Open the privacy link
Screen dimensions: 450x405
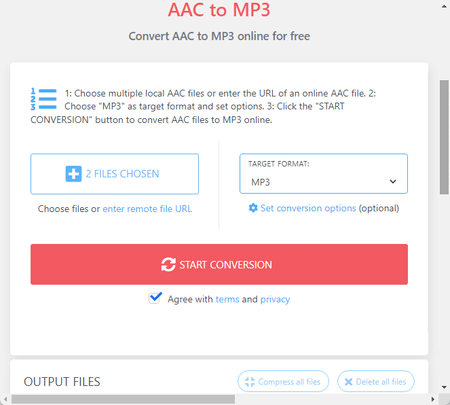275,300
